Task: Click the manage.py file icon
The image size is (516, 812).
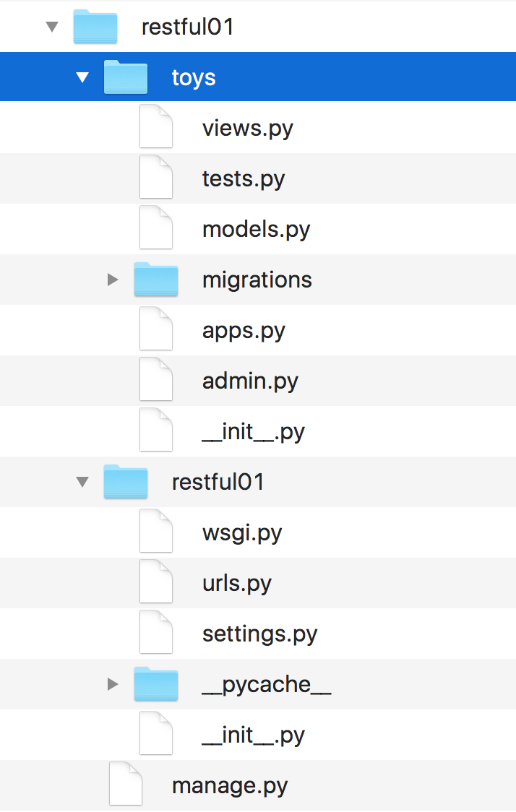Action: [126, 784]
